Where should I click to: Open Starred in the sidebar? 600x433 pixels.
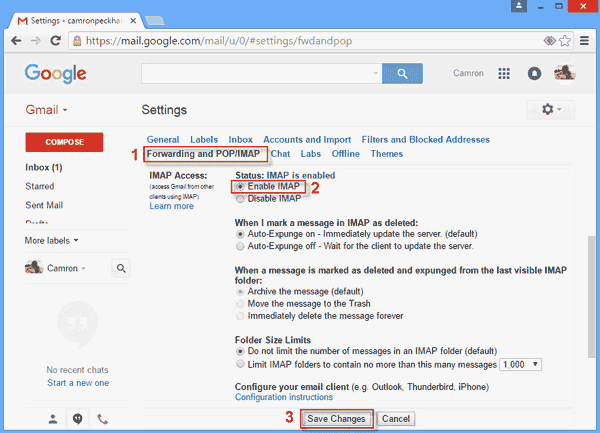click(40, 186)
